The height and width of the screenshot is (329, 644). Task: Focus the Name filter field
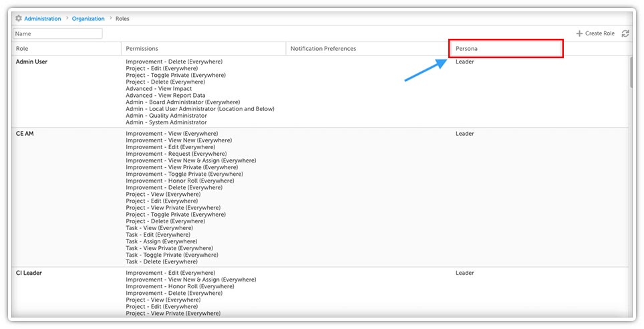[58, 33]
